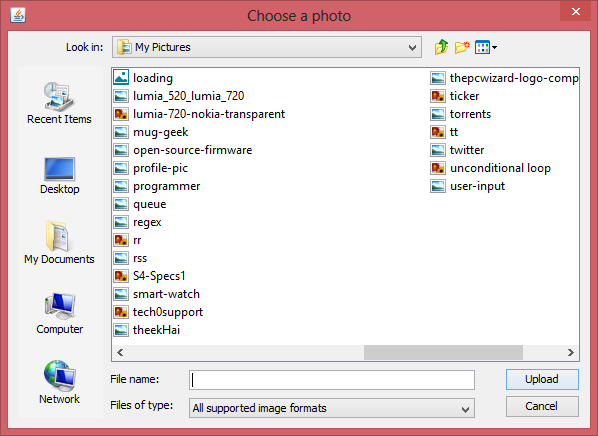Create a new folder
The height and width of the screenshot is (436, 598).
(x=462, y=47)
